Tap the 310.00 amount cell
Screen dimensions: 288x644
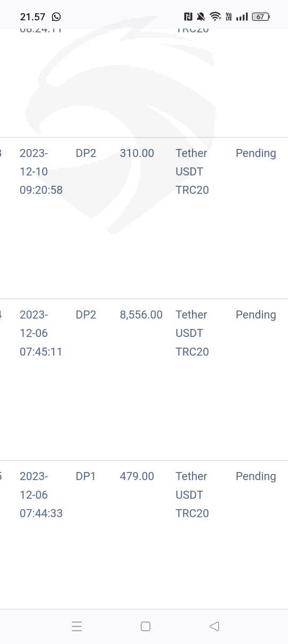click(137, 153)
